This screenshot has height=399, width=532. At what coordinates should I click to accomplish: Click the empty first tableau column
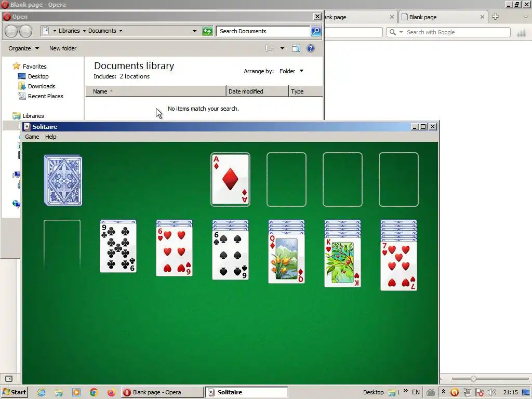point(62,245)
